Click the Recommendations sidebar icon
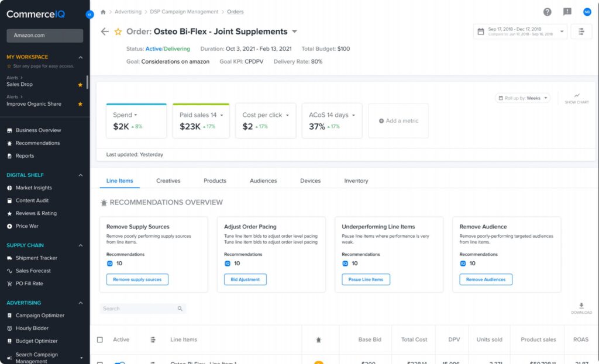The width and height of the screenshot is (599, 364). [x=9, y=143]
